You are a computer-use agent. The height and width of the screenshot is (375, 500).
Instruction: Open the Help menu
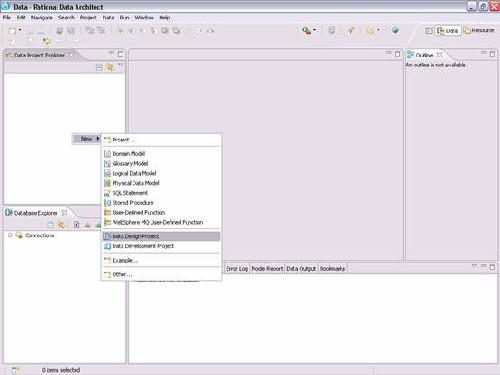(165, 17)
